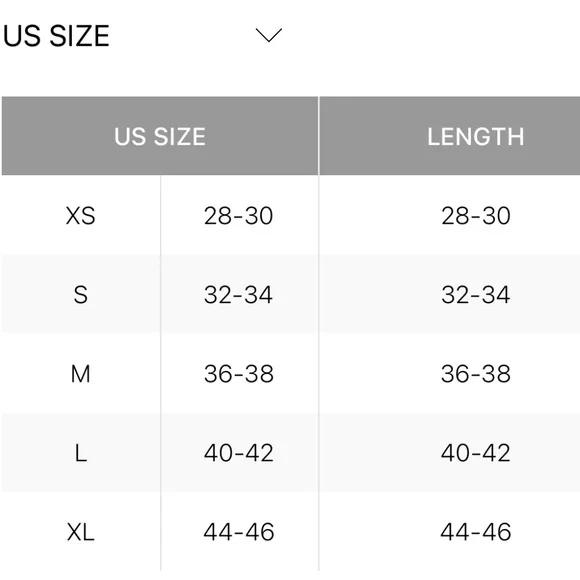Image resolution: width=580 pixels, height=580 pixels.
Task: Click the XL size cell
Action: [x=81, y=532]
